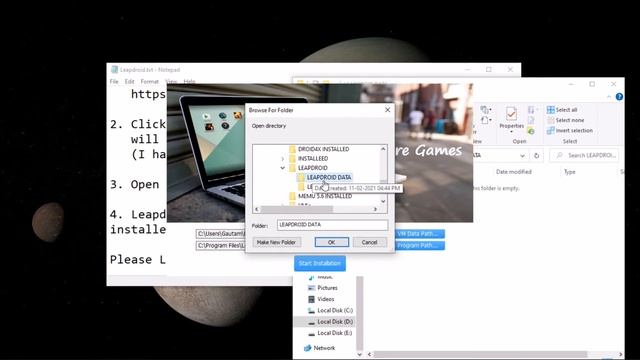The image size is (640, 360).
Task: Click the '3. Open' line in Notepad
Action: 135,184
